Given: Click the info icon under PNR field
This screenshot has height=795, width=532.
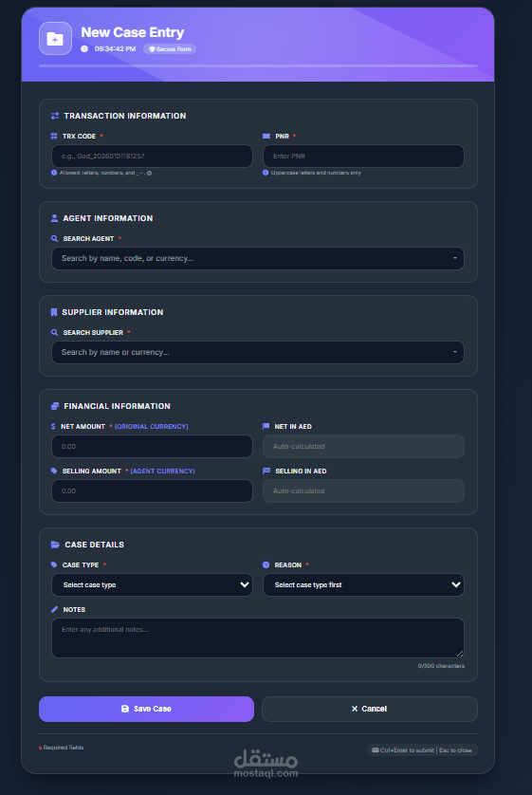Looking at the screenshot, I should 265,173.
